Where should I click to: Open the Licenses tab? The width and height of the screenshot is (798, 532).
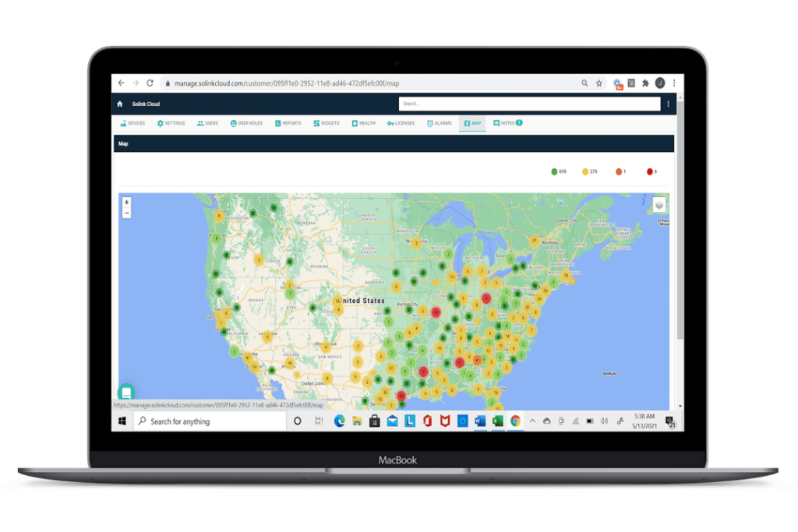(x=401, y=123)
